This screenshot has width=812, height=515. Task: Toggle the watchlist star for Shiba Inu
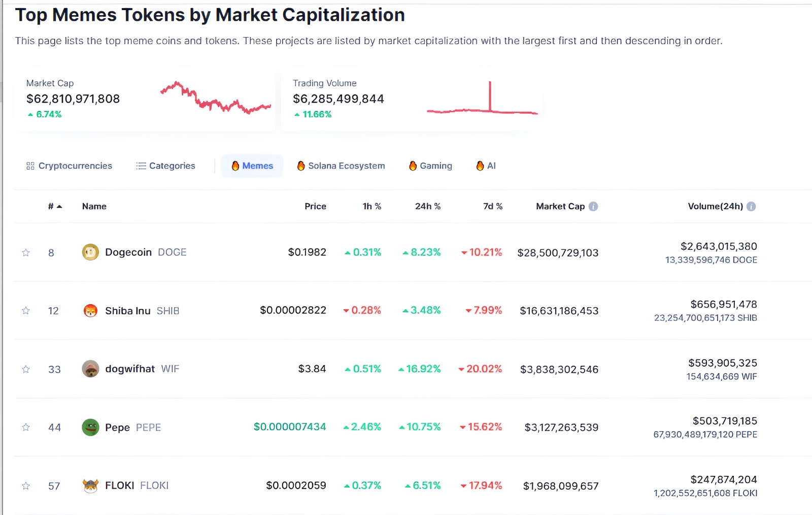pos(26,311)
